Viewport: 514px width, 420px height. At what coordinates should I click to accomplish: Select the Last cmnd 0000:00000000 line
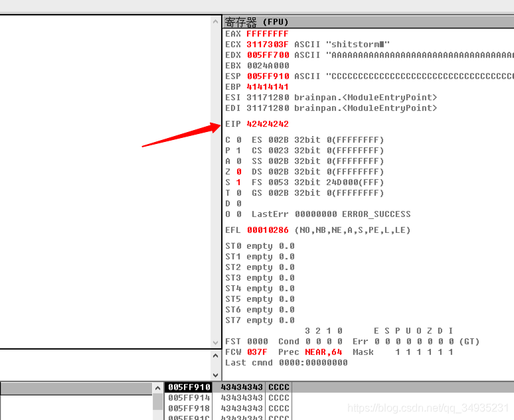pyautogui.click(x=286, y=363)
